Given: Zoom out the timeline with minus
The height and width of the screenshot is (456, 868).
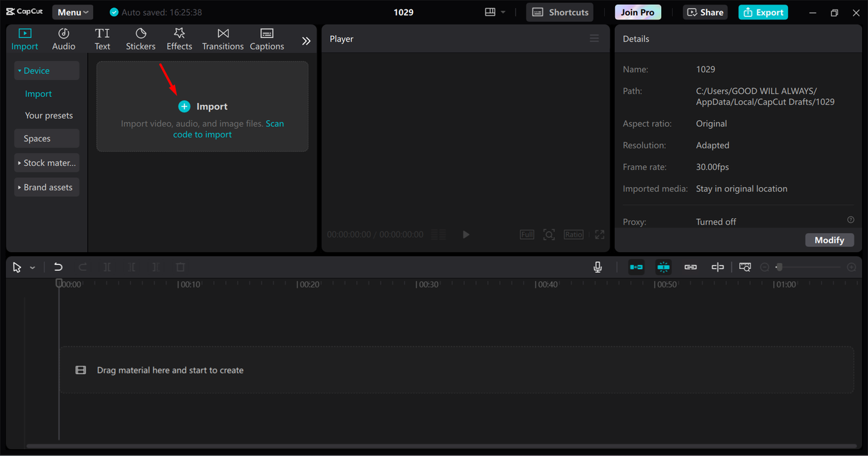Looking at the screenshot, I should click(x=765, y=268).
